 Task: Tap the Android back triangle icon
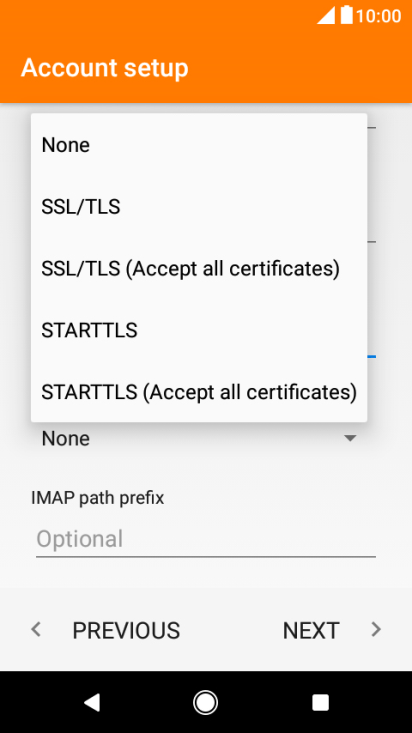tap(92, 702)
